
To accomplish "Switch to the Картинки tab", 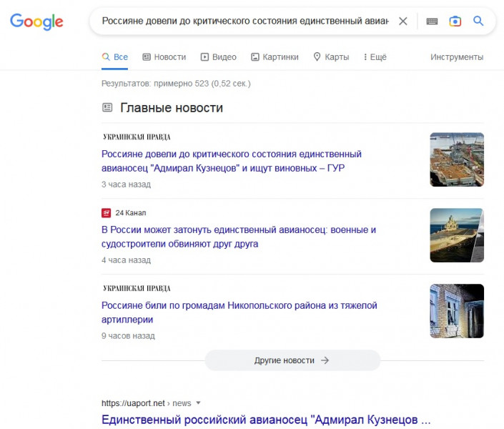I will [275, 57].
